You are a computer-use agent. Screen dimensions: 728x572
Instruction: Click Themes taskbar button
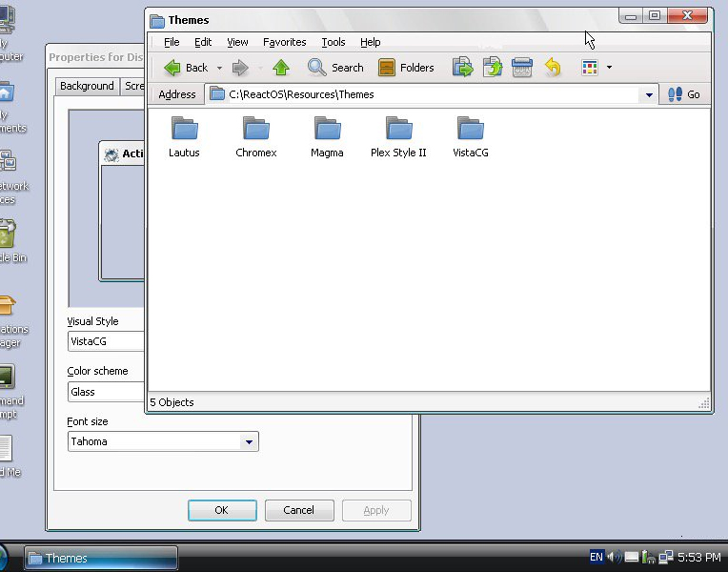pyautogui.click(x=101, y=558)
